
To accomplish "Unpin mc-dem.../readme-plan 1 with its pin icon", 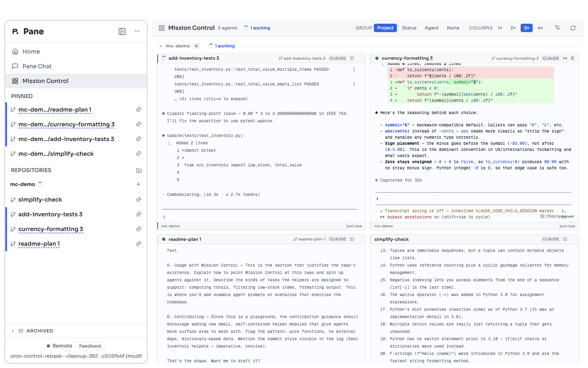I will point(139,110).
